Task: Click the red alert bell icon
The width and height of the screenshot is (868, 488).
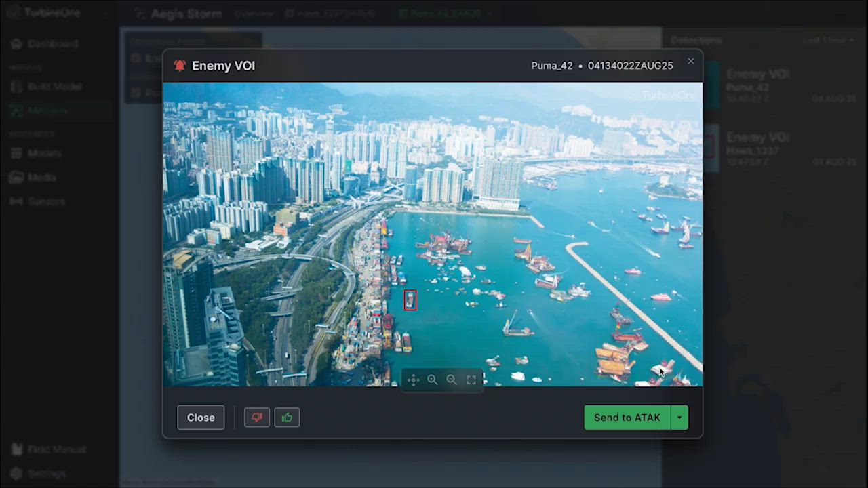Action: coord(180,66)
